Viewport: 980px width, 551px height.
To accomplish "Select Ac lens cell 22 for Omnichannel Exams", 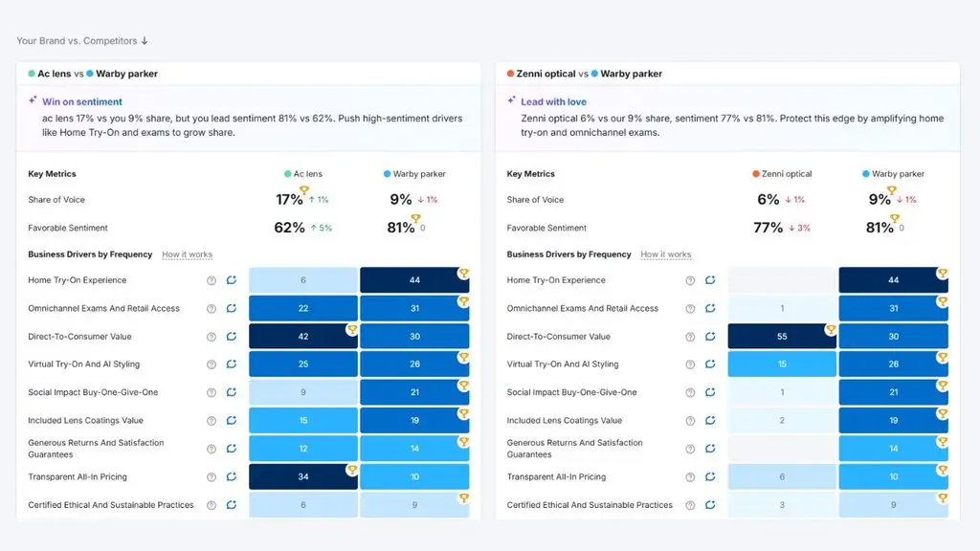I will (303, 308).
